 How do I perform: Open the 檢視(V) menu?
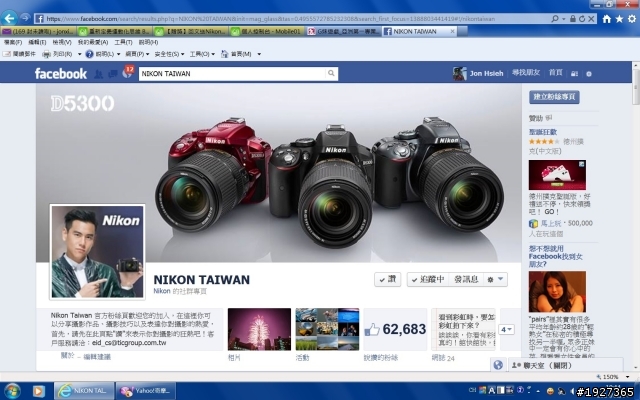62,42
